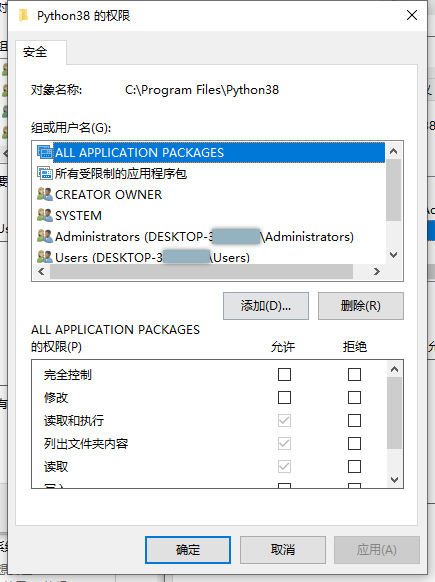Switch to the 安全 tab
The image size is (435, 582).
[x=35, y=52]
